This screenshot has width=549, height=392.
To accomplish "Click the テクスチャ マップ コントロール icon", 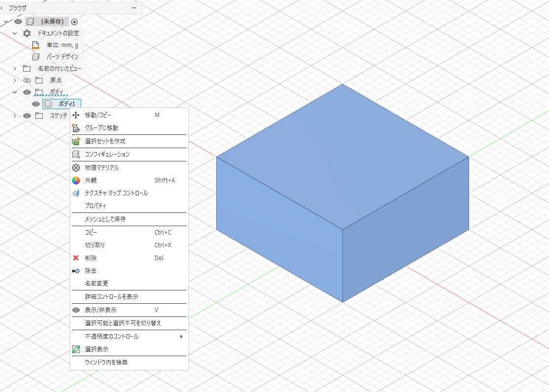I will [76, 193].
